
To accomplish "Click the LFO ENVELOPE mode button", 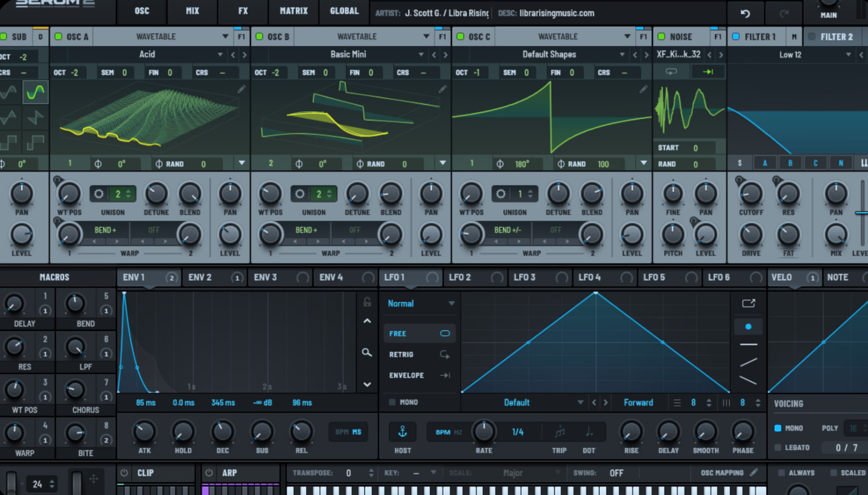I will 419,375.
